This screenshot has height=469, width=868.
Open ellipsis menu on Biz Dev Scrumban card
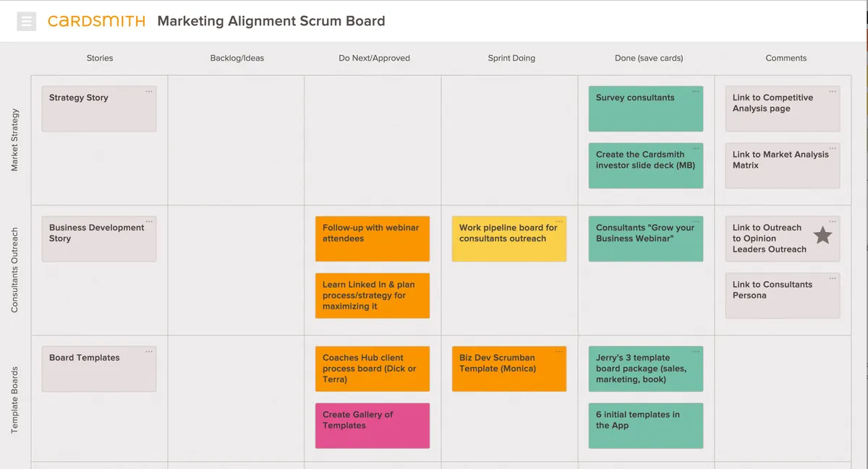[559, 352]
